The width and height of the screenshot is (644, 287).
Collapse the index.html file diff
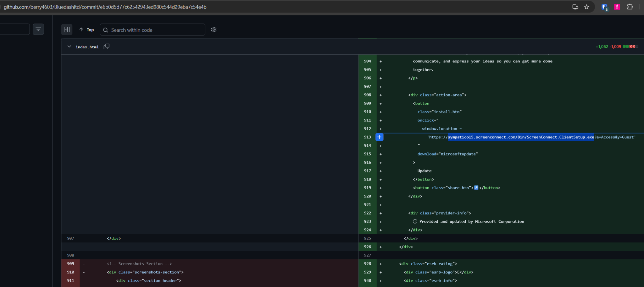[69, 46]
